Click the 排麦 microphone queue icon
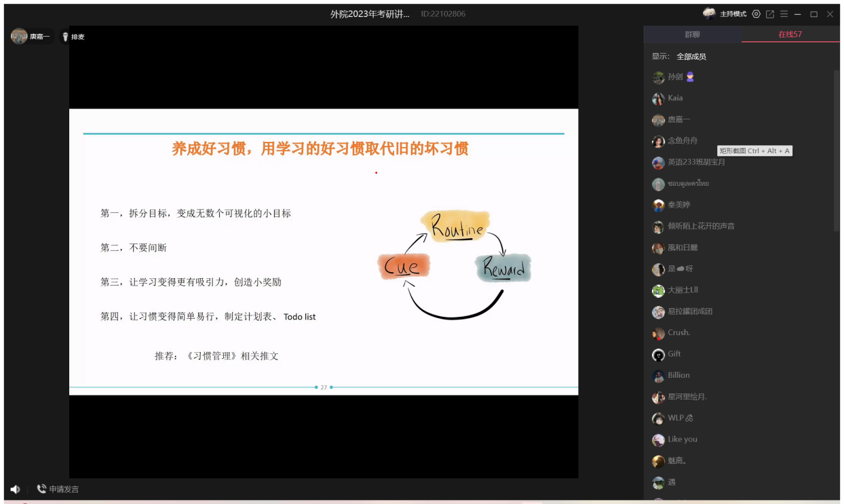This screenshot has height=504, width=844. click(x=66, y=37)
